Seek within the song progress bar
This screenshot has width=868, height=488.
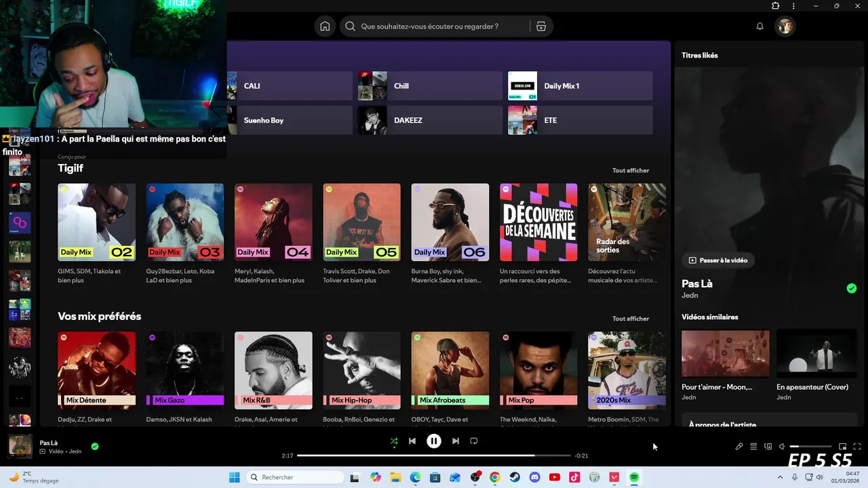coord(434,455)
